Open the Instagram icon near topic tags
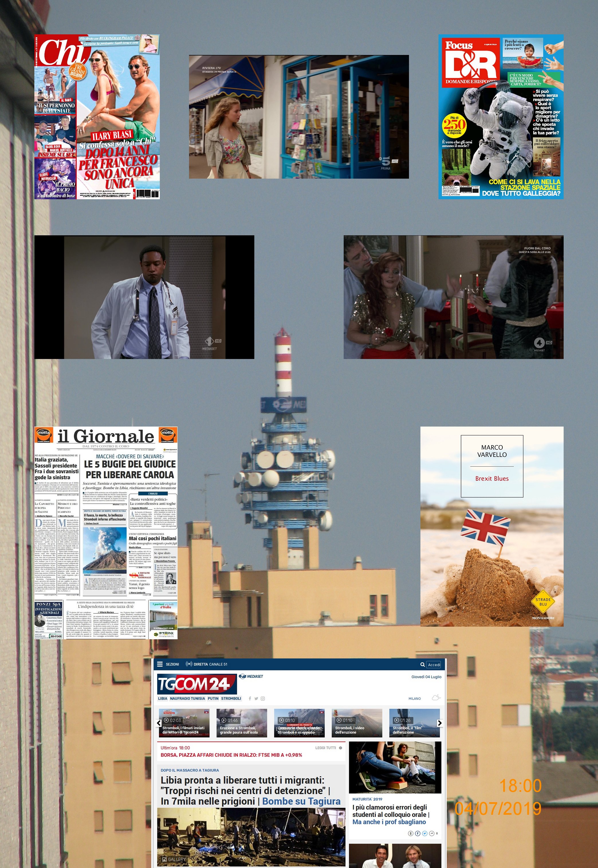598x868 pixels. click(x=263, y=698)
